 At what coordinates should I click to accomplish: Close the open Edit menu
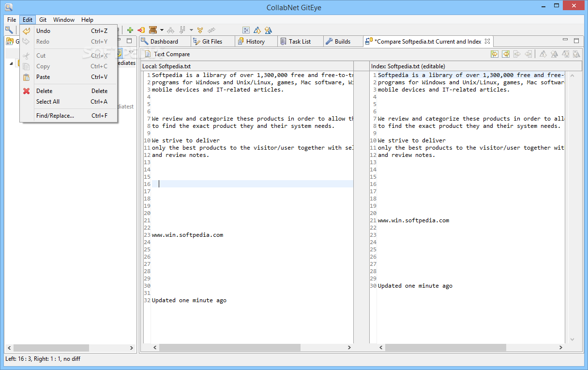tap(28, 20)
